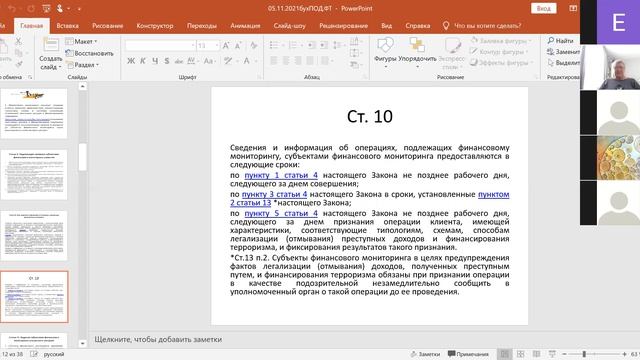The width and height of the screenshot is (640, 360).
Task: Click the Format Painter brush icon
Action: (18, 64)
